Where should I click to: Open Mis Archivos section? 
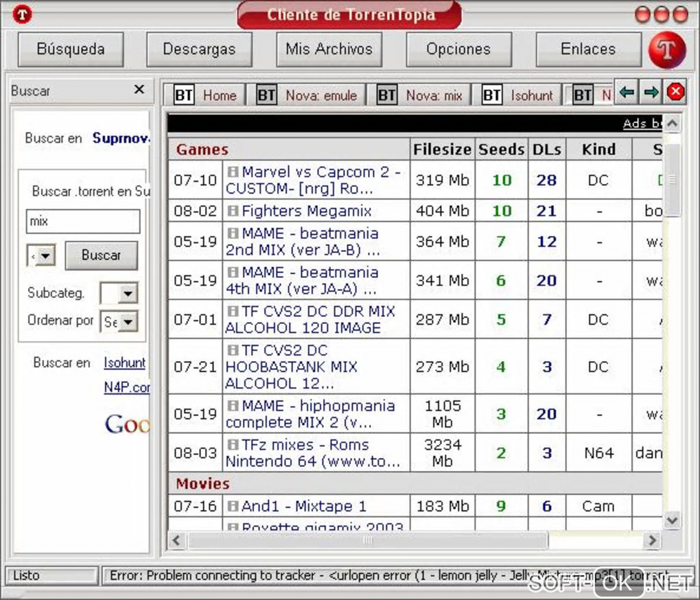pos(329,49)
